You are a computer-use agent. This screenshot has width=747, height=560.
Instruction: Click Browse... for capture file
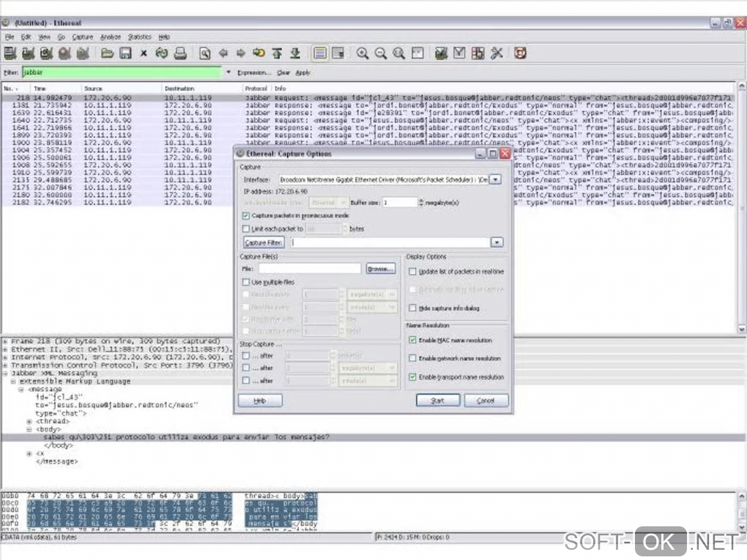pyautogui.click(x=381, y=269)
